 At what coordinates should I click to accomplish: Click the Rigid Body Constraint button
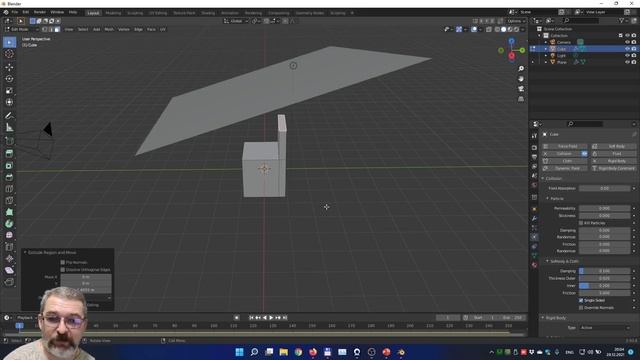click(x=613, y=169)
